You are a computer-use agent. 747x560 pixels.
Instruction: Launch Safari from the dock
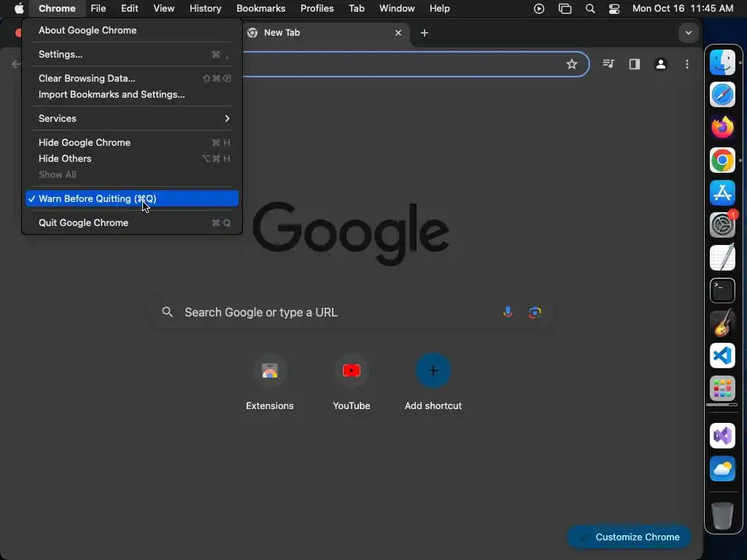coord(722,94)
